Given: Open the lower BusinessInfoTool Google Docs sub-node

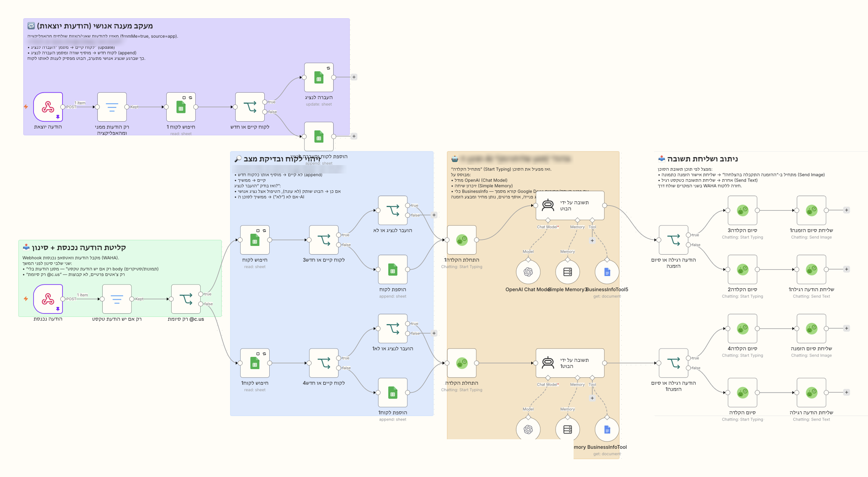Looking at the screenshot, I should [607, 430].
